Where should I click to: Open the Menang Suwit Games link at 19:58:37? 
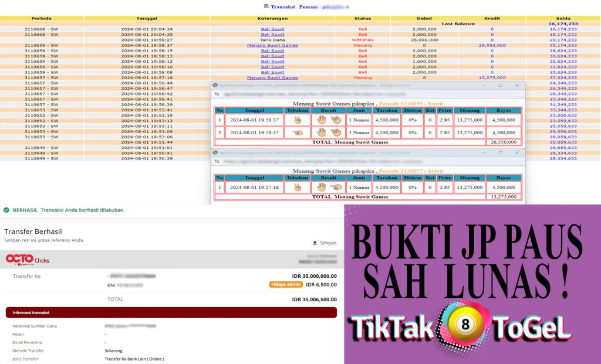point(272,45)
